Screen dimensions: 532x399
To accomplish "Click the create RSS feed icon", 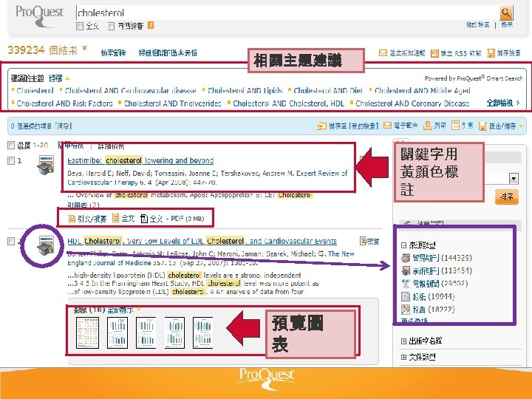I will point(434,53).
